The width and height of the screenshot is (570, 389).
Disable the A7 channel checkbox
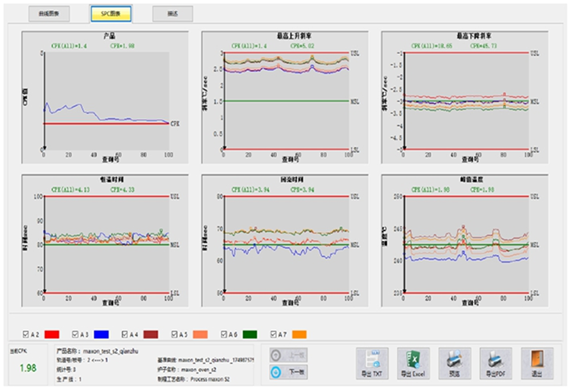[x=273, y=334]
